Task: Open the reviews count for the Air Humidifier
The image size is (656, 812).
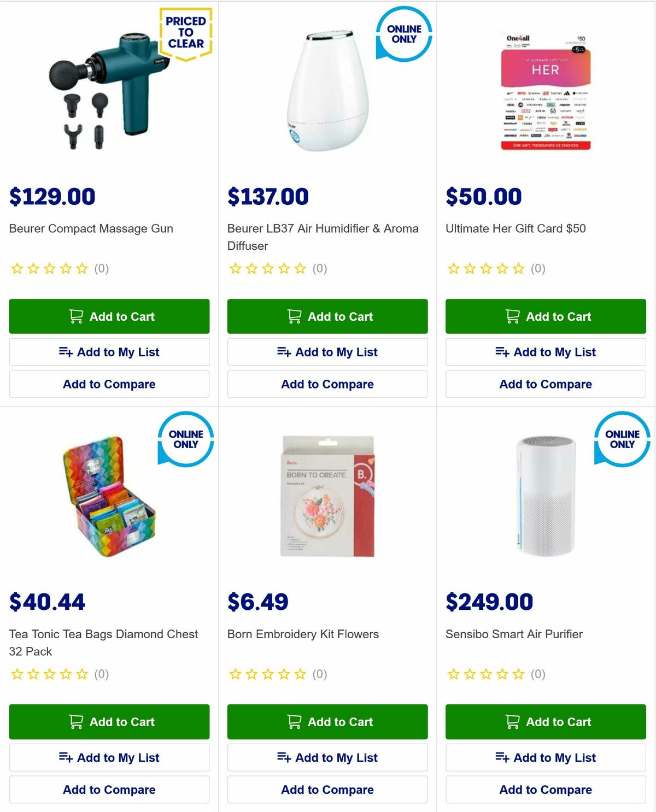Action: [x=320, y=268]
